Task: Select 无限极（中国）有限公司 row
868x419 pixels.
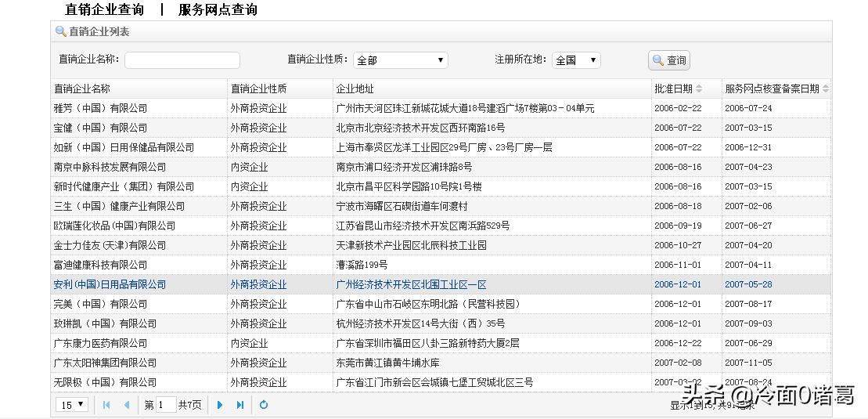Action: pos(441,382)
